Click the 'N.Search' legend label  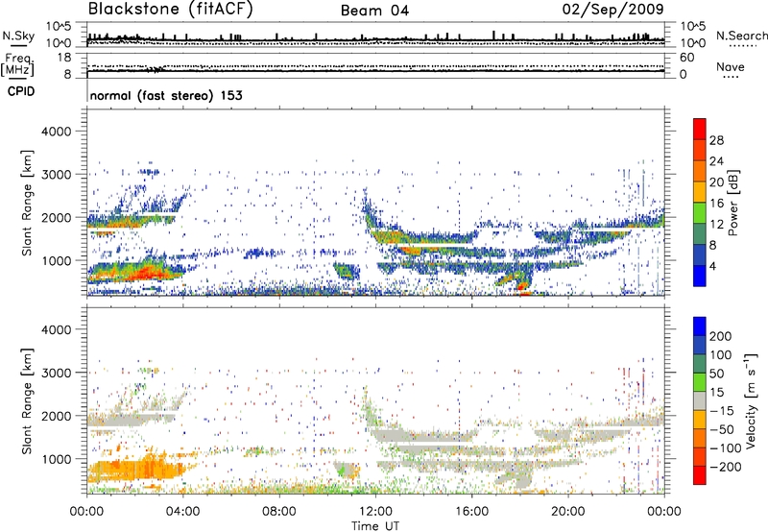[x=741, y=36]
